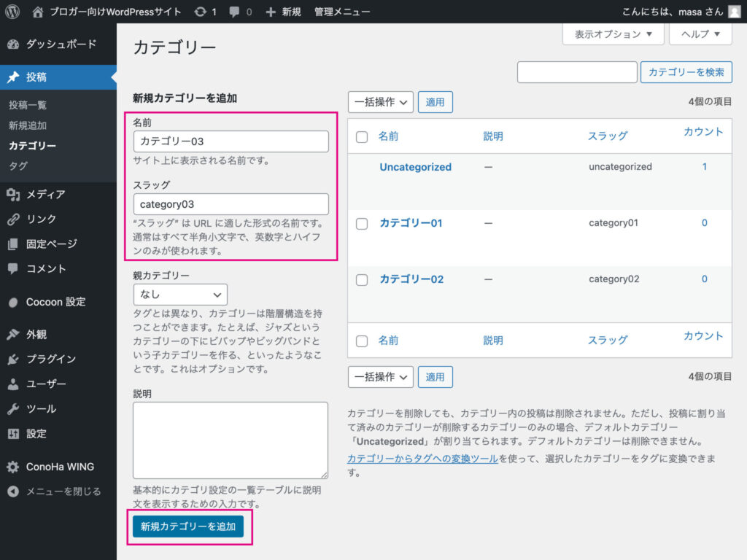Click the 固定ページ pages icon
747x560 pixels.
[x=13, y=244]
